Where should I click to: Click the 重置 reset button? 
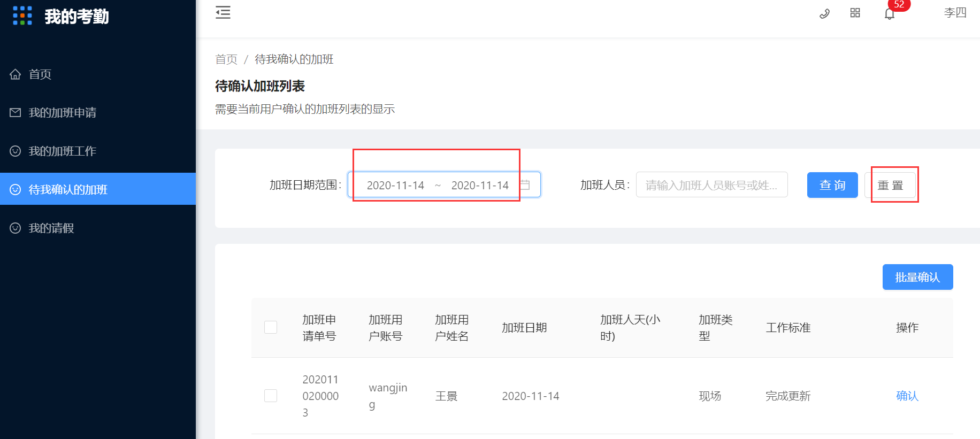point(890,185)
